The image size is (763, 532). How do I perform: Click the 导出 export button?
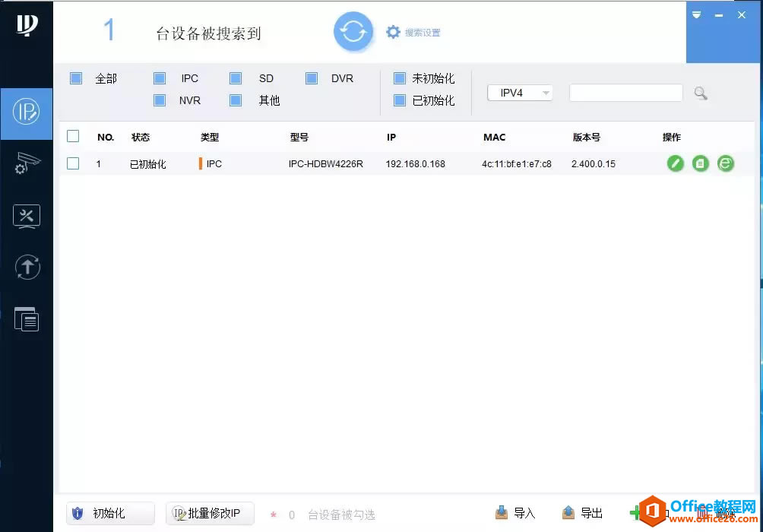pyautogui.click(x=582, y=513)
